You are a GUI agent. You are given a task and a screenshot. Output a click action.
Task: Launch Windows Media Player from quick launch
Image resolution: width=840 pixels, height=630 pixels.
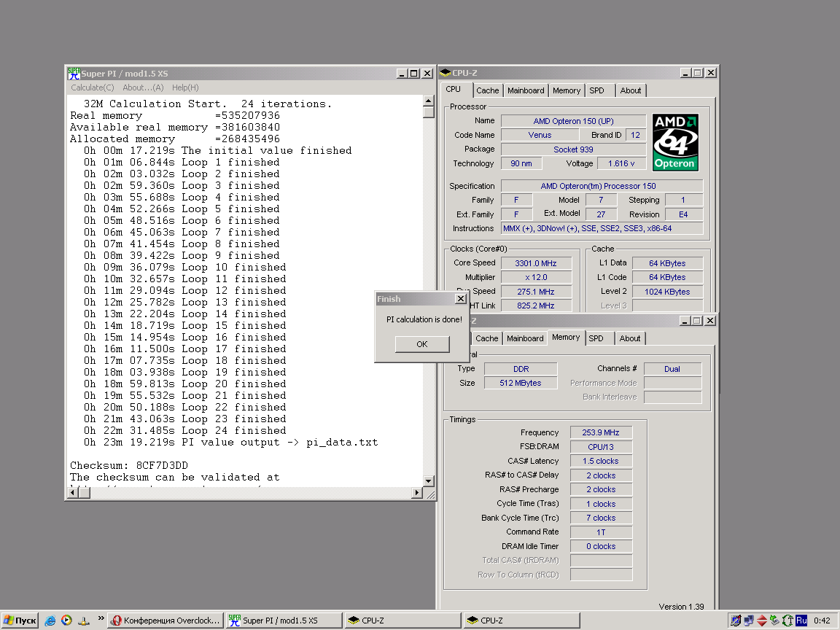[x=66, y=621]
